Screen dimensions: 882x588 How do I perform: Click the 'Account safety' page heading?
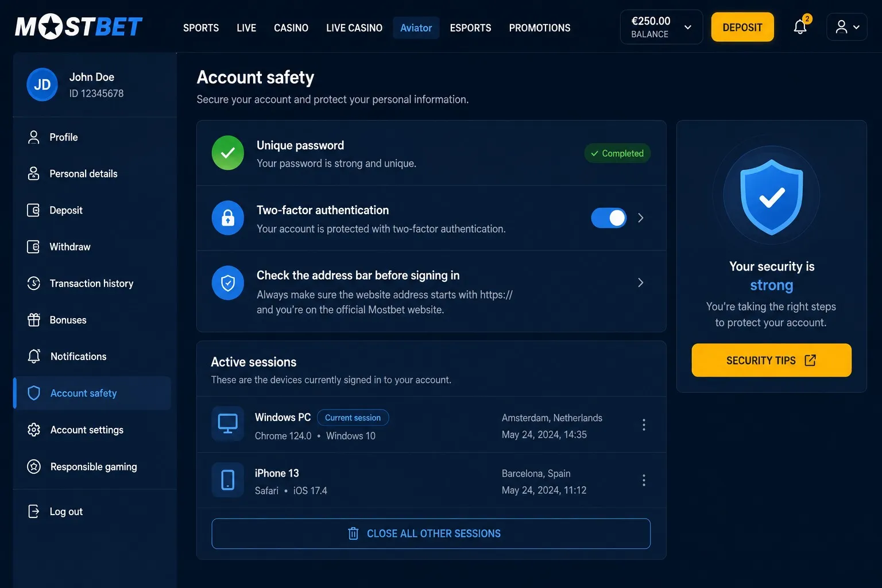(256, 78)
